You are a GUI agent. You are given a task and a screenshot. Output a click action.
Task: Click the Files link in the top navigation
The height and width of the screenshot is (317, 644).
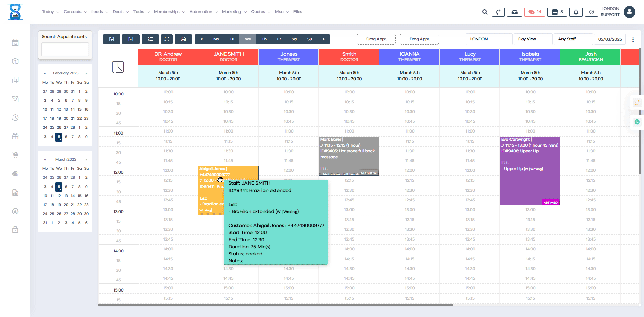[x=298, y=12]
